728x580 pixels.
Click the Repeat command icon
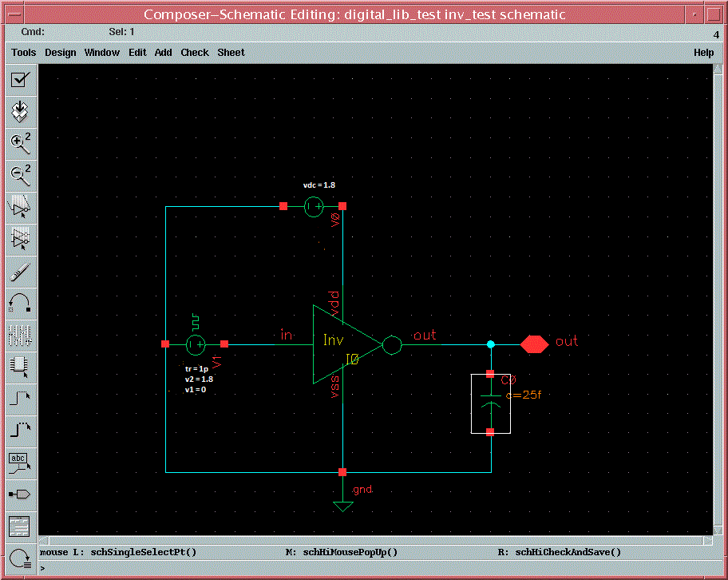(x=21, y=558)
